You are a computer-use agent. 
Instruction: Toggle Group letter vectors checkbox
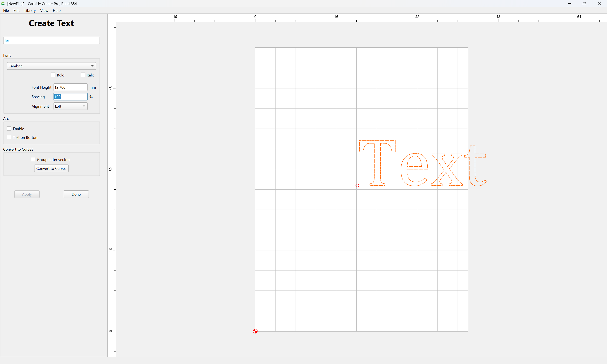tap(33, 159)
